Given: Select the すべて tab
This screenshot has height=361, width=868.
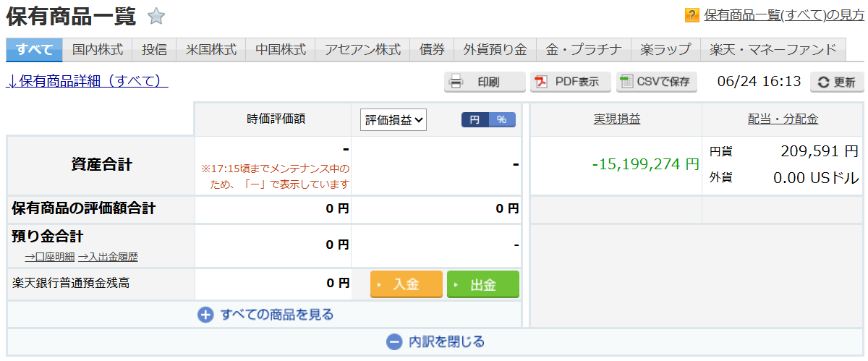Looking at the screenshot, I should coord(35,50).
